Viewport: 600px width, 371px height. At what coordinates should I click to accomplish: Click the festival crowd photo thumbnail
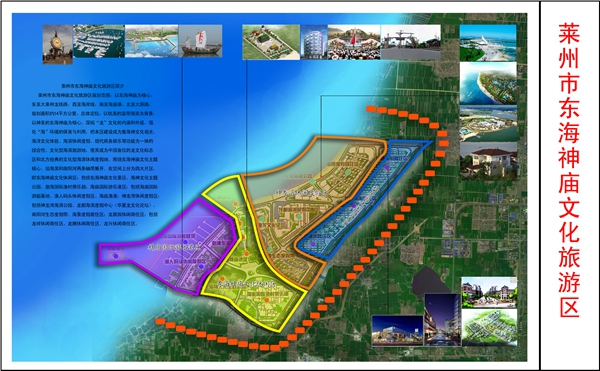[x=354, y=42]
